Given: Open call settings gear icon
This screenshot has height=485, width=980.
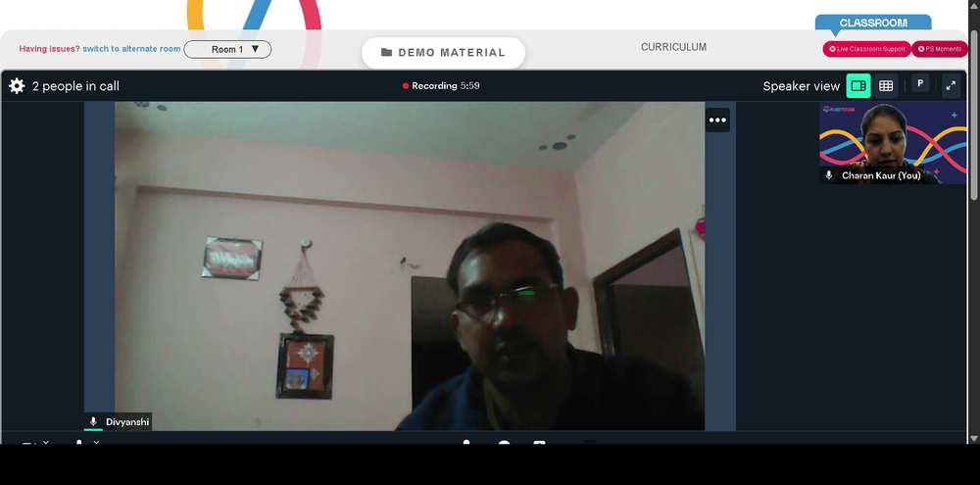Looking at the screenshot, I should pos(17,86).
